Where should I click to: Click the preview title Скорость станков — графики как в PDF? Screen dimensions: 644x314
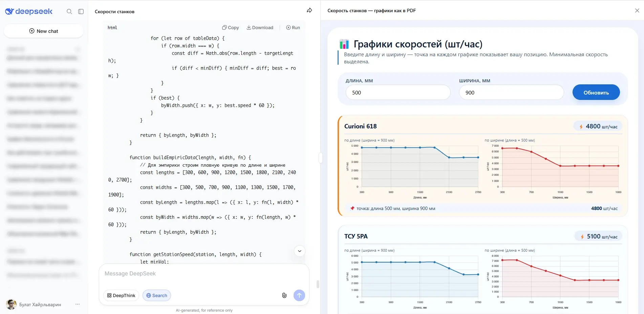(x=371, y=11)
